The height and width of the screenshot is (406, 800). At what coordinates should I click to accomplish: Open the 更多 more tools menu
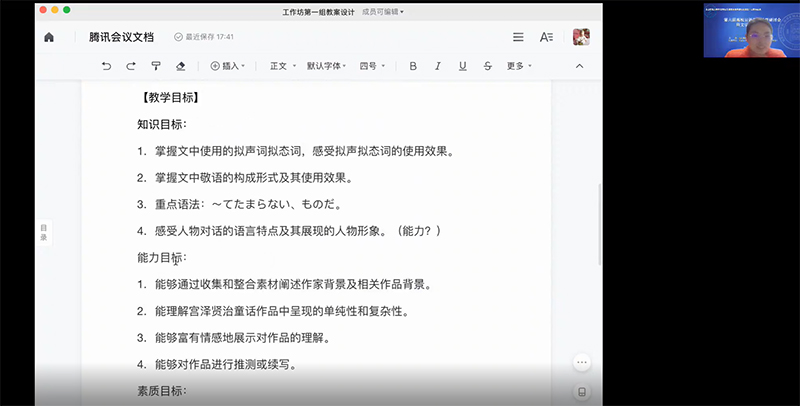point(518,66)
